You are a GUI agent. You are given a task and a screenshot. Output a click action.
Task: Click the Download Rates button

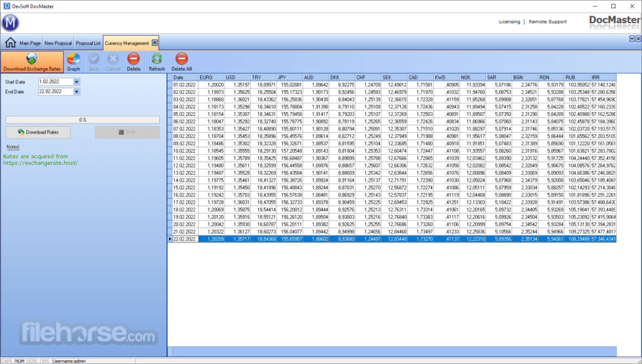pyautogui.click(x=38, y=132)
